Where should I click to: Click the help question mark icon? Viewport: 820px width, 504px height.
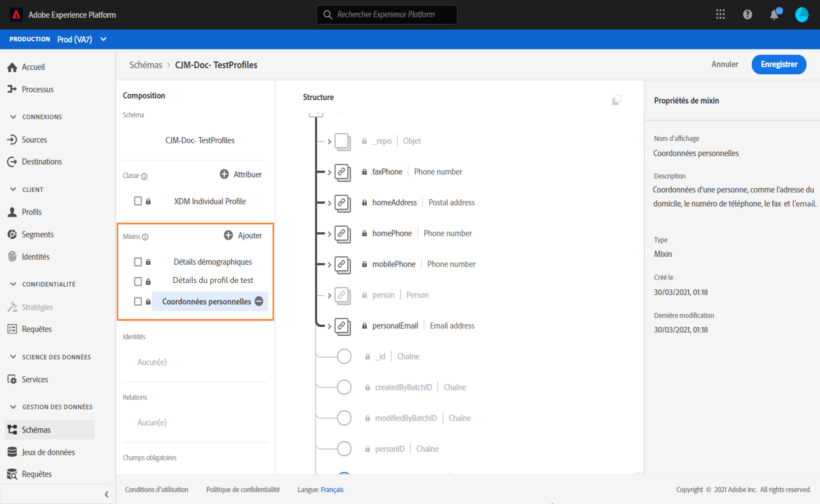point(747,14)
